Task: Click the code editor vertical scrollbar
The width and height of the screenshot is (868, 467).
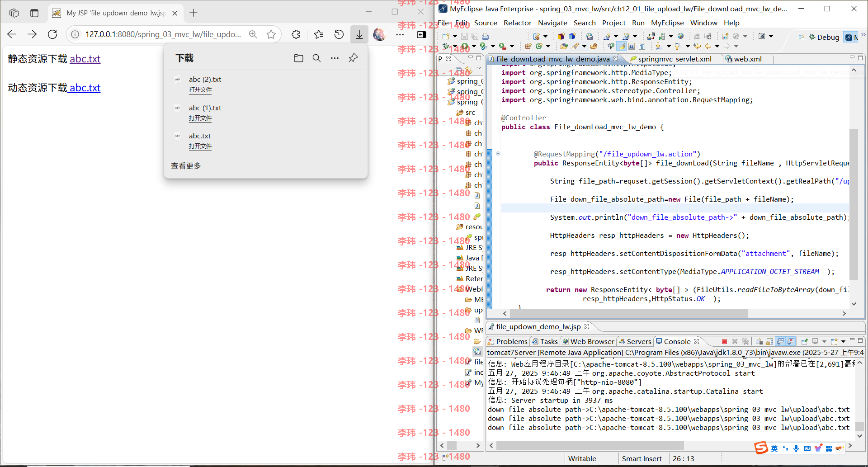Action: coord(854,203)
